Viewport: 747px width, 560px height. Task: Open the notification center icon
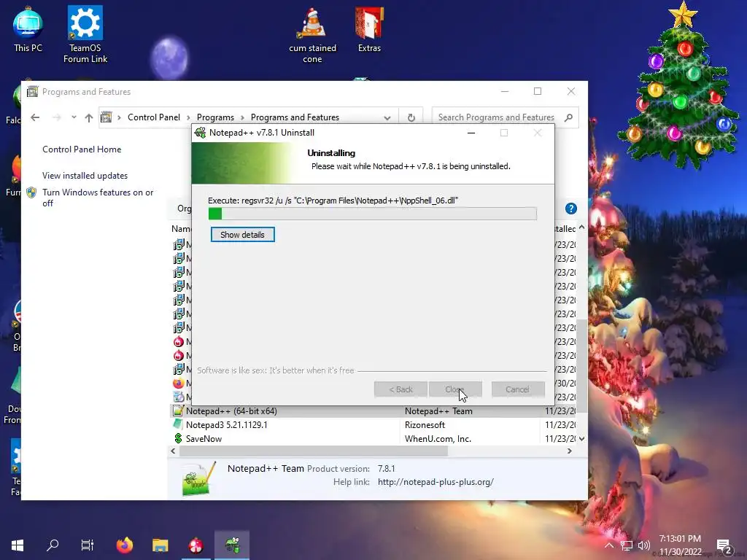coord(724,545)
